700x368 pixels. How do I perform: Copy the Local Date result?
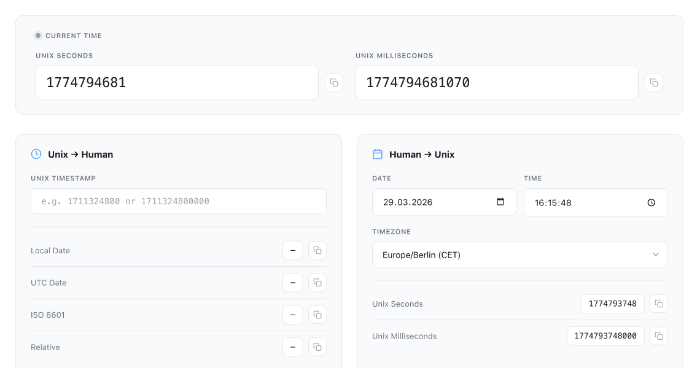(x=317, y=251)
